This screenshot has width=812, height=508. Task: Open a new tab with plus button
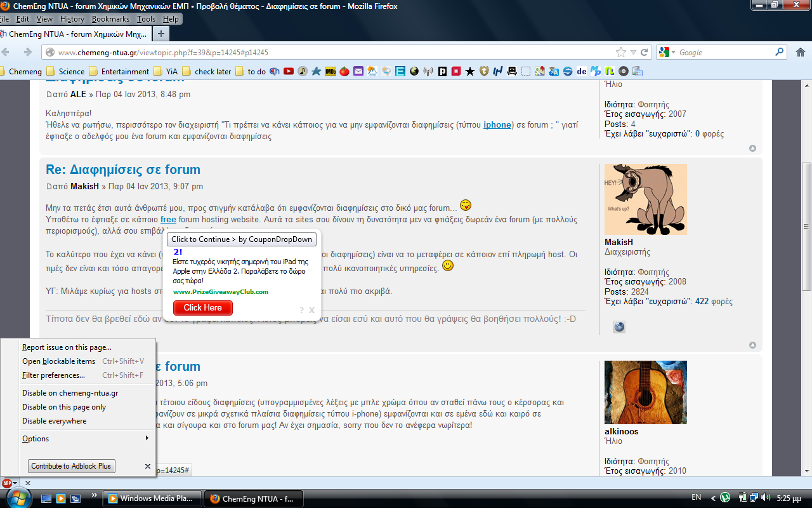162,34
